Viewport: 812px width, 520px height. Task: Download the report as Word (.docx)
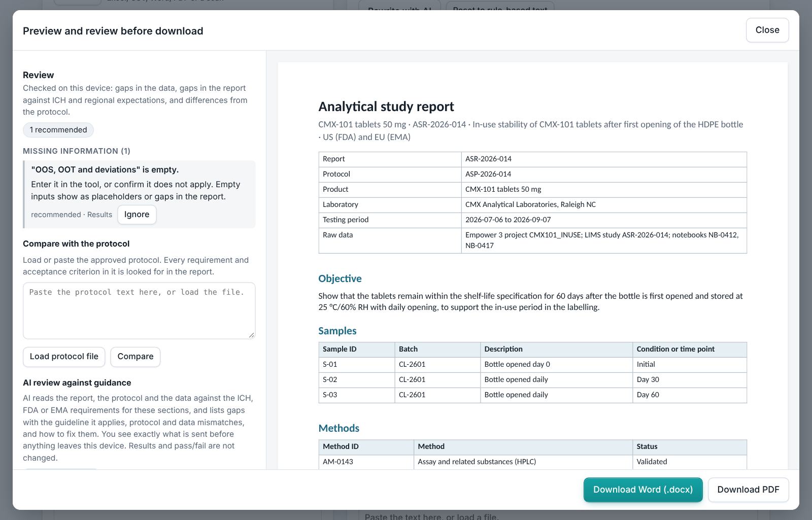pos(643,490)
